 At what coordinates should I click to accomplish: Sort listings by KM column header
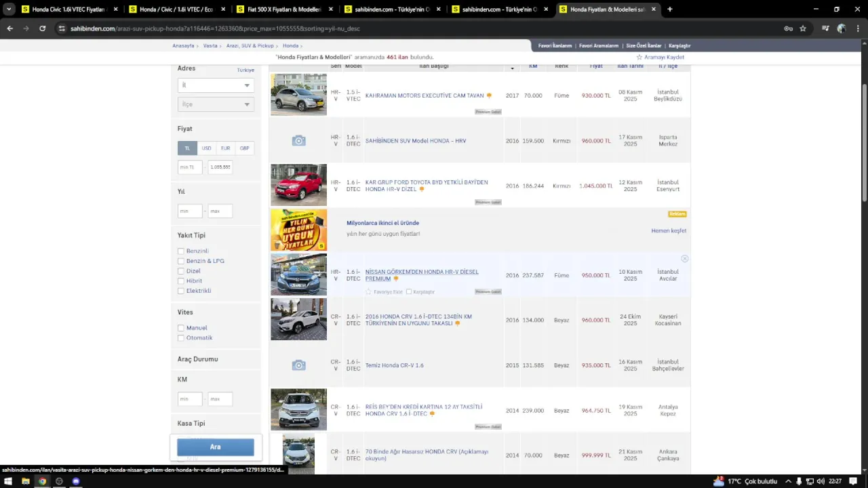[x=533, y=66]
